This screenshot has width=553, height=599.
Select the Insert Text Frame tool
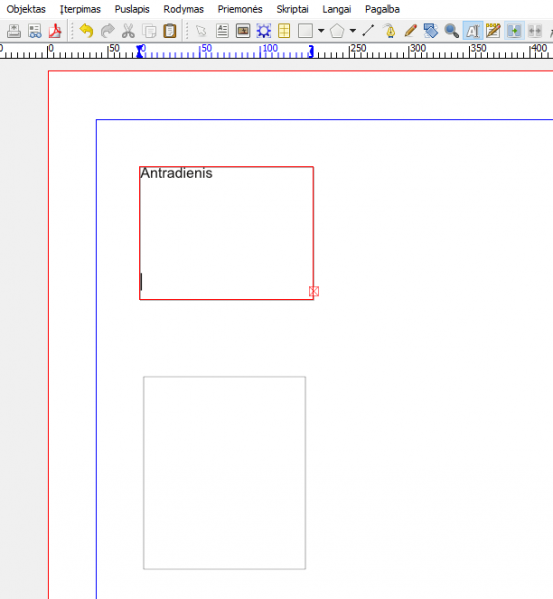[222, 31]
